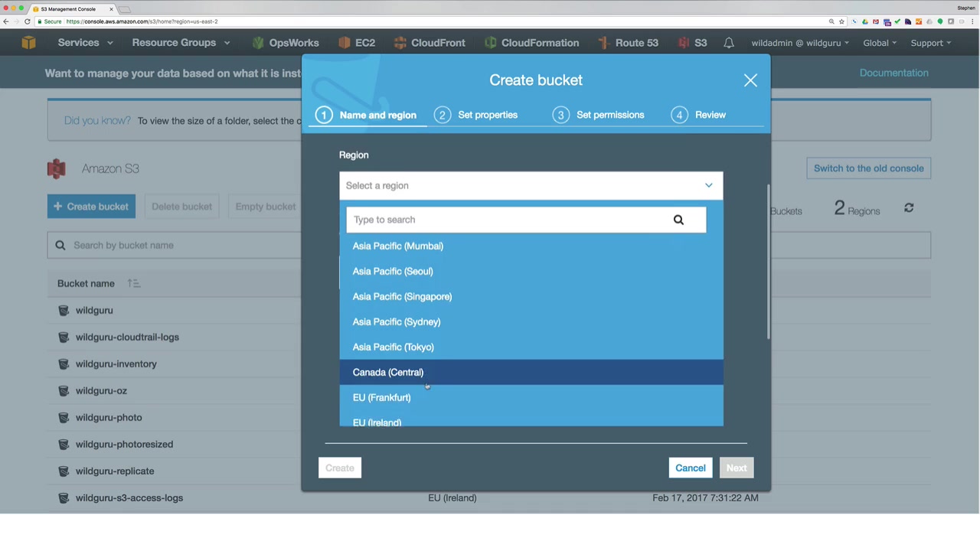Click the bucket icon beside wildguru-s3-access-logs
Screen dimensions: 980x551
(64, 497)
